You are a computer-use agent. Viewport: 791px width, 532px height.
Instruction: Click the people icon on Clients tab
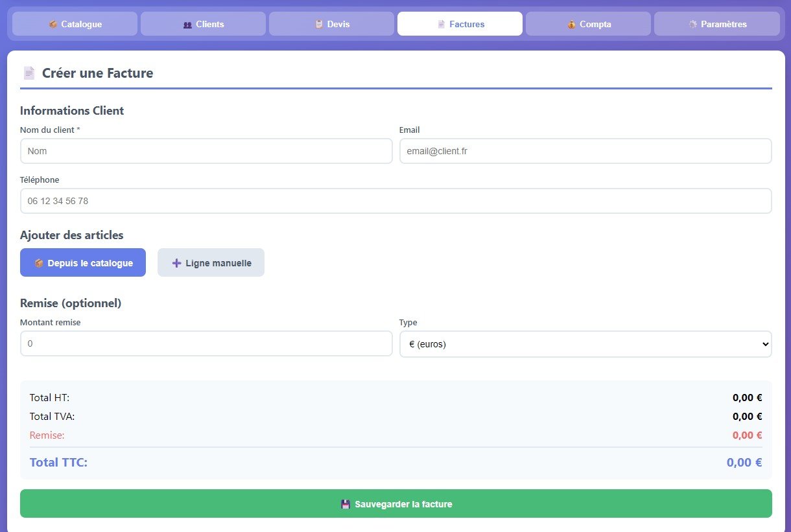click(x=187, y=25)
